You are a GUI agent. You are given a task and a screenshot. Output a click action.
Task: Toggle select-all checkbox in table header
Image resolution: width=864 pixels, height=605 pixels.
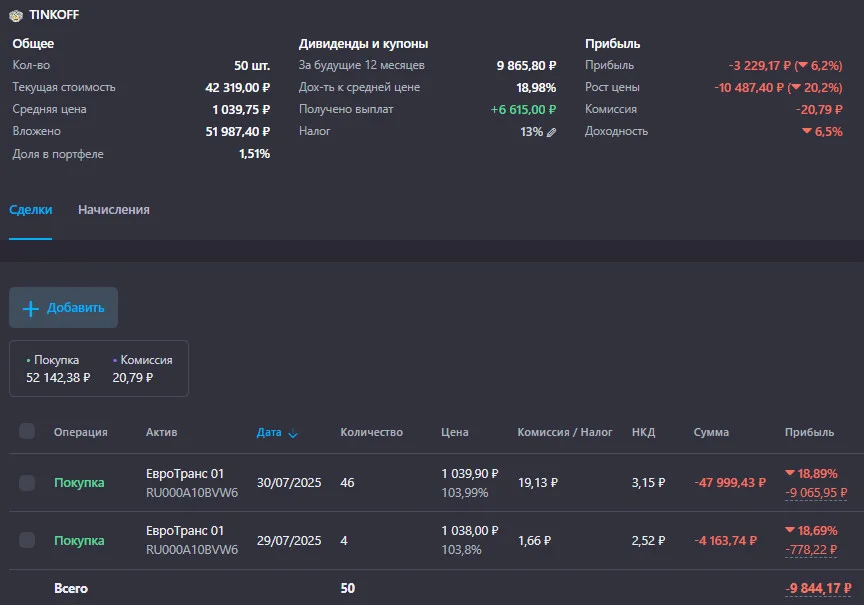[x=27, y=431]
